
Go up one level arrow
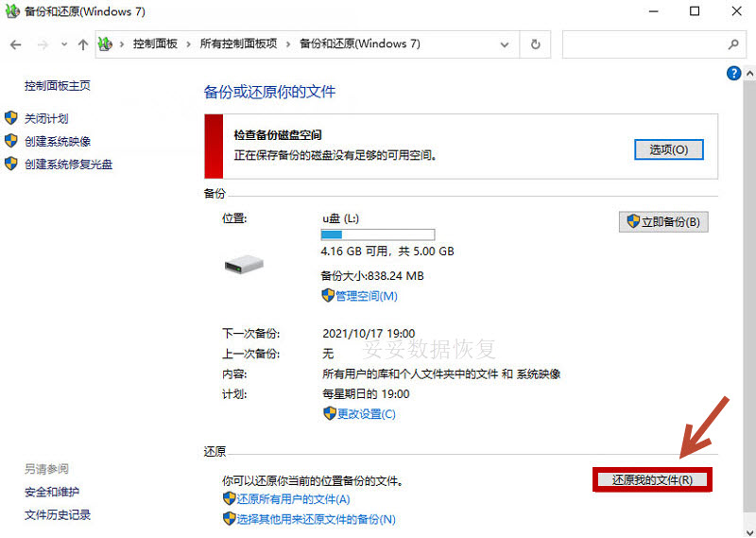[x=83, y=44]
